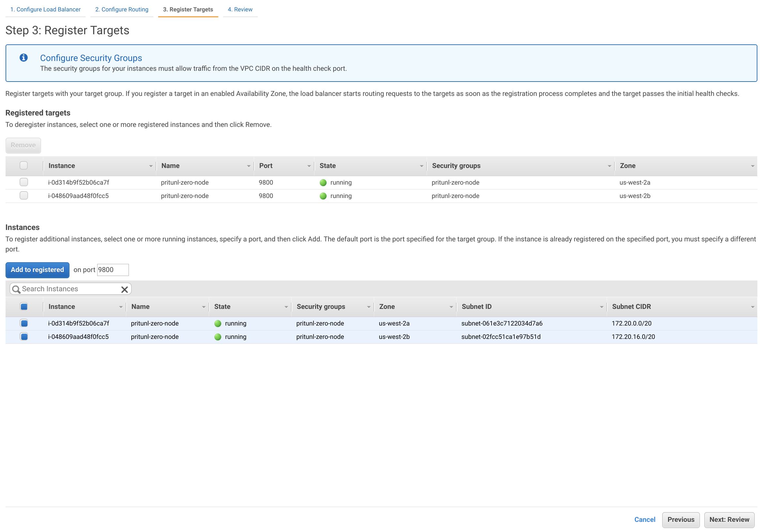The image size is (760, 532).
Task: Open State column sort arrow in Instances table
Action: [x=286, y=307]
